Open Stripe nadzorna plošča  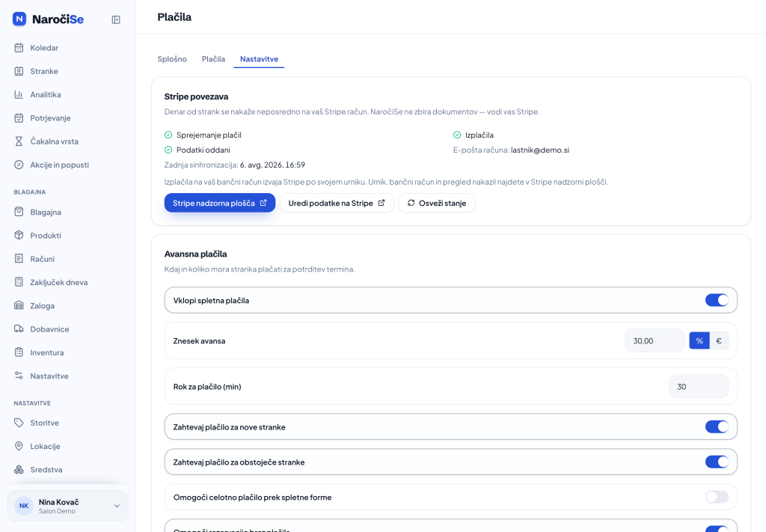[x=220, y=203]
